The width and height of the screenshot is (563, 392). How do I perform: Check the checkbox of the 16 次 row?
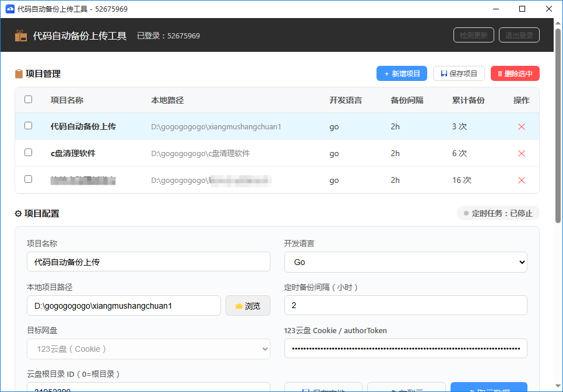29,179
